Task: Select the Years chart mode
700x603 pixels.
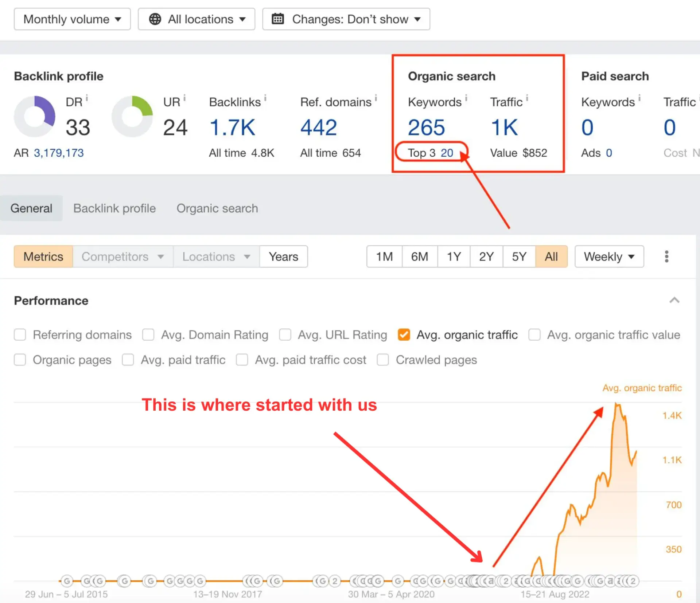Action: (284, 257)
